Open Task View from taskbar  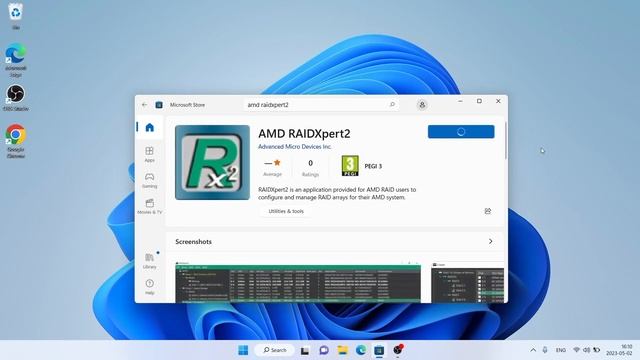(305, 351)
